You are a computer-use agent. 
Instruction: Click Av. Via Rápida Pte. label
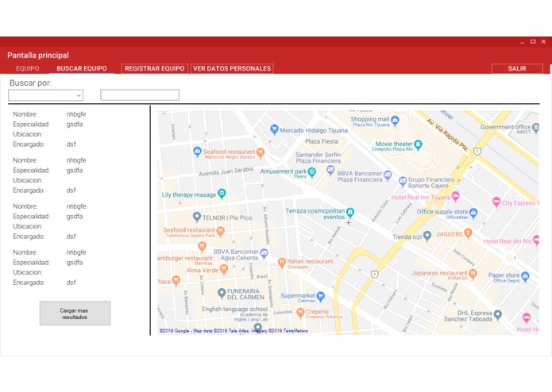[x=447, y=135]
